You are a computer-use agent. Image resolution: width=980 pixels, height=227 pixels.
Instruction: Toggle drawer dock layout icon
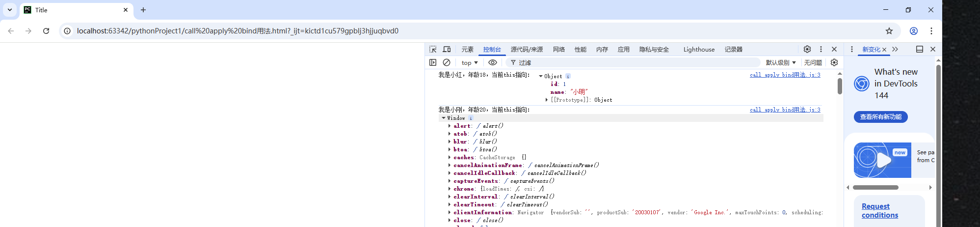click(920, 49)
